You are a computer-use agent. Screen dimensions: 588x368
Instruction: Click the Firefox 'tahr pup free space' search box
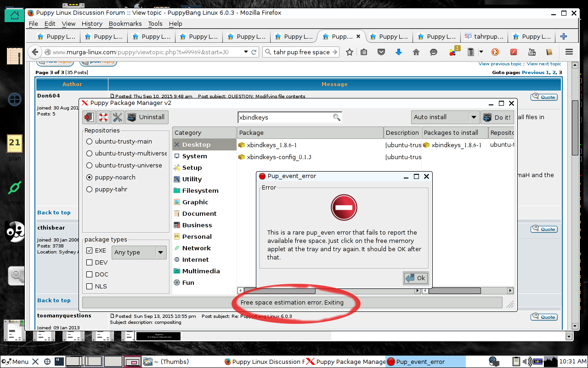(x=301, y=52)
